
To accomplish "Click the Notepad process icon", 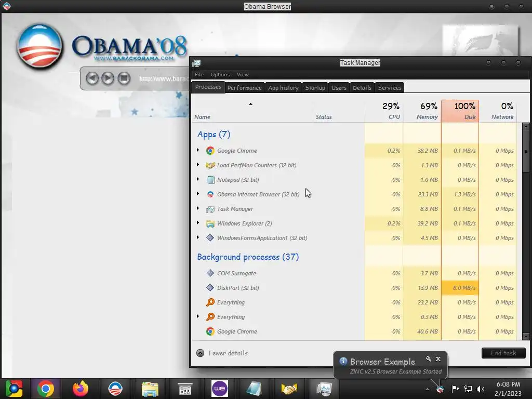I will (x=210, y=180).
